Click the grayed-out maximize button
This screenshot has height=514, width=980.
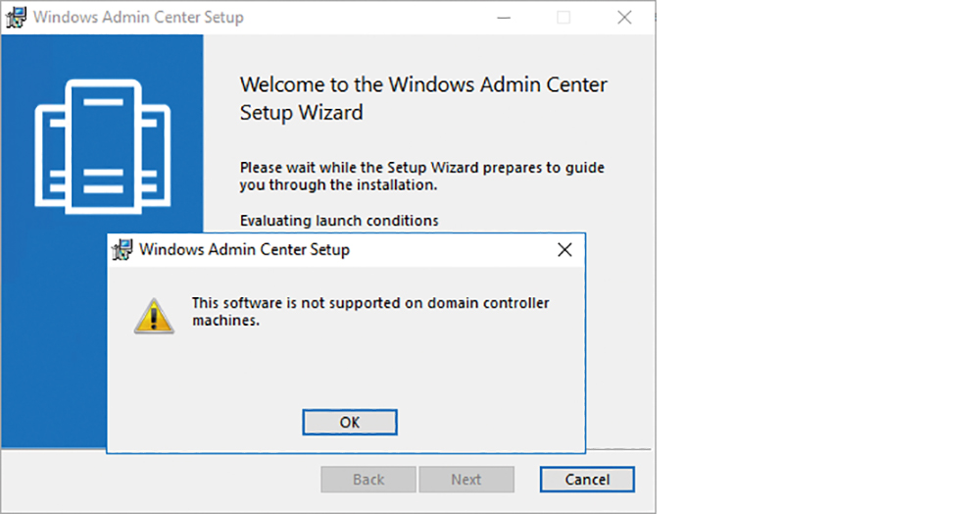563,18
